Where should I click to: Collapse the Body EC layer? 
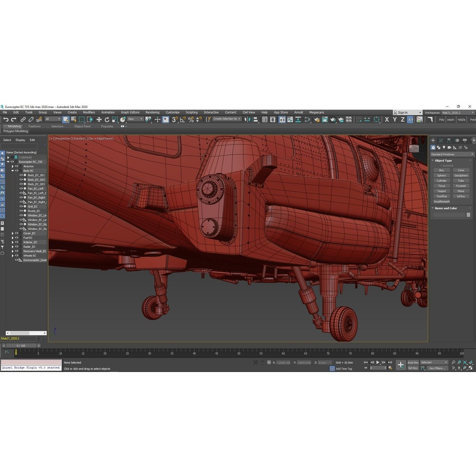pos(13,171)
